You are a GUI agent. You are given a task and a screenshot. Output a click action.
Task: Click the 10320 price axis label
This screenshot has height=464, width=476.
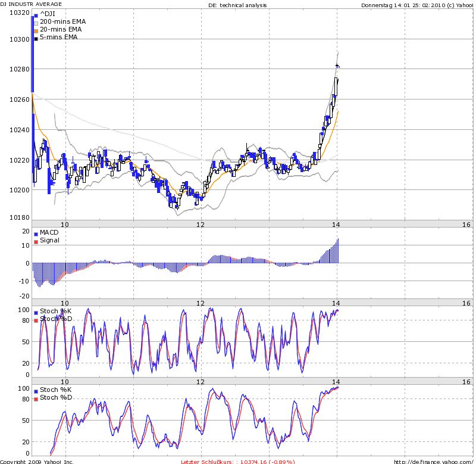click(20, 13)
